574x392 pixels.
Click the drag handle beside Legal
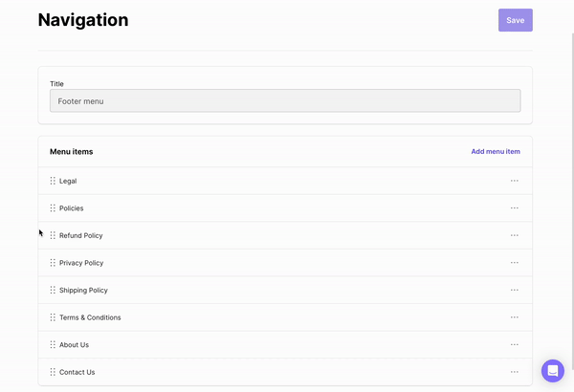click(53, 181)
